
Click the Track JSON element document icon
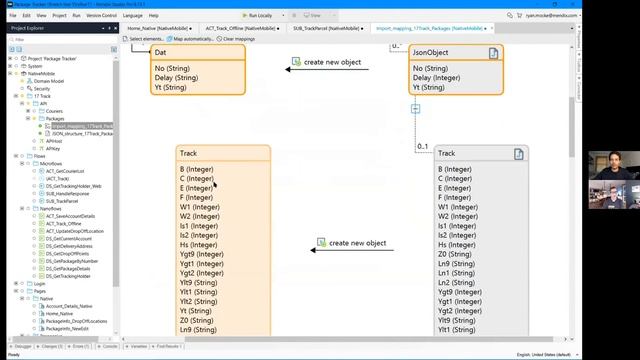[x=519, y=154]
